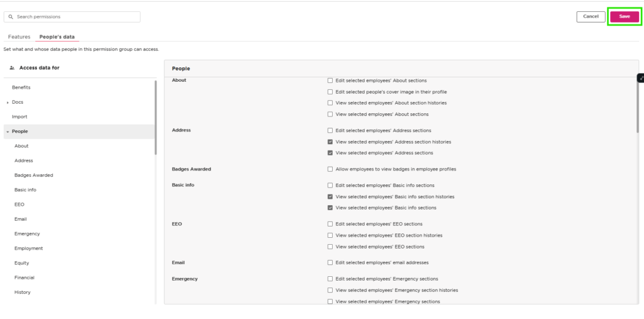Click the dark expand widget at right edge
644x319 pixels.
pos(641,77)
